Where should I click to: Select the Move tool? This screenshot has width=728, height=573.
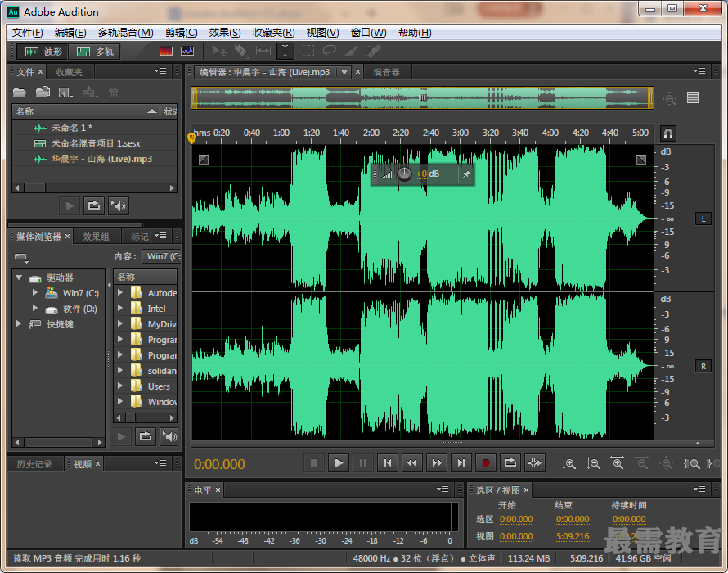219,51
